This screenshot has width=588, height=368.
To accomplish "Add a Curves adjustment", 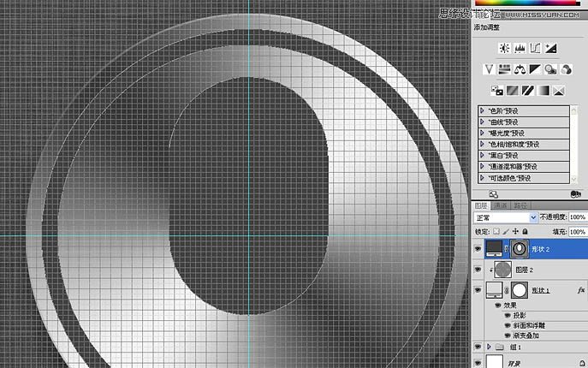I will (535, 48).
